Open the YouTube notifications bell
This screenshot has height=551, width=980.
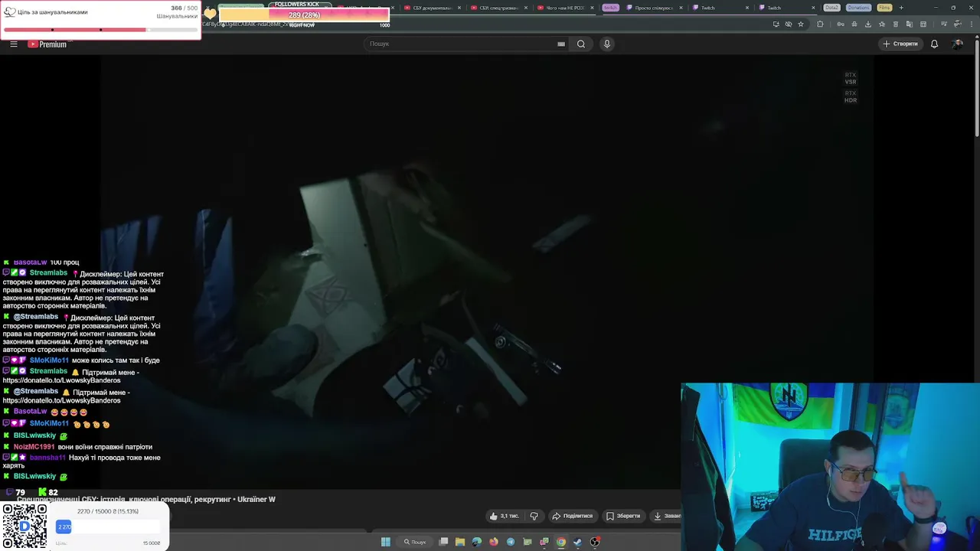tap(934, 44)
